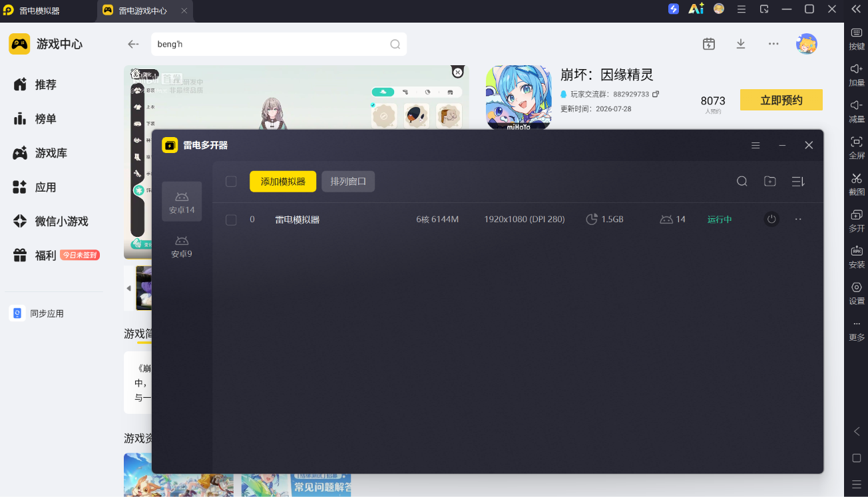Close the game preview with X button
Screen dimensions: 868x497
pyautogui.click(x=457, y=72)
